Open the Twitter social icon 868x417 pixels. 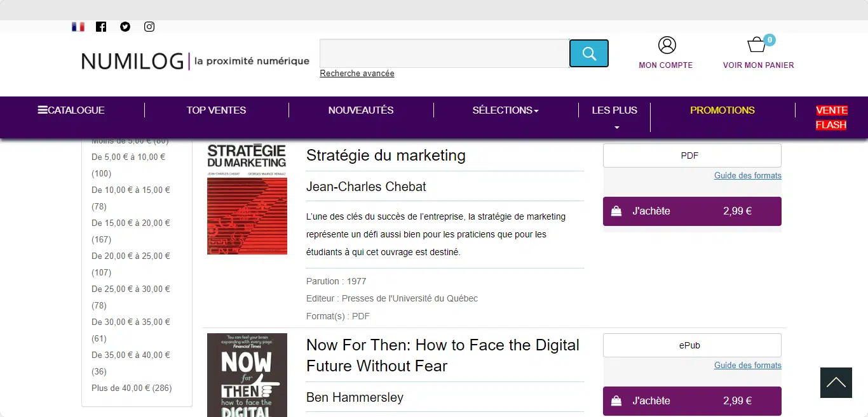tap(125, 27)
